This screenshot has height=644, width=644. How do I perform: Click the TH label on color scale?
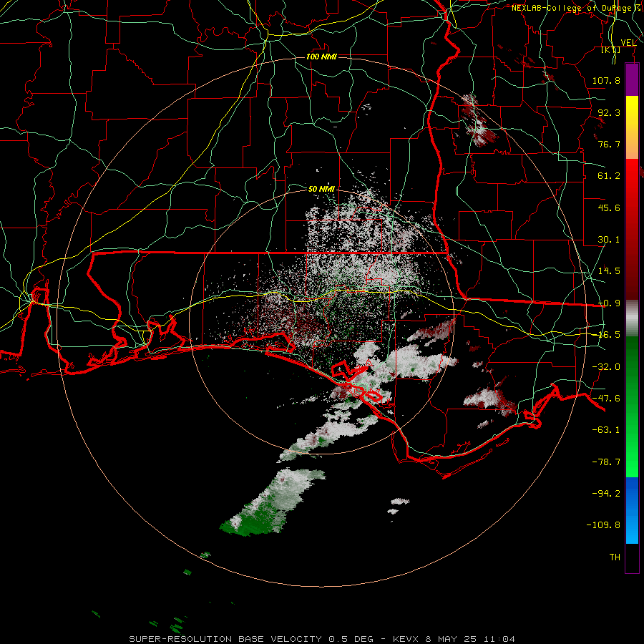pyautogui.click(x=615, y=557)
